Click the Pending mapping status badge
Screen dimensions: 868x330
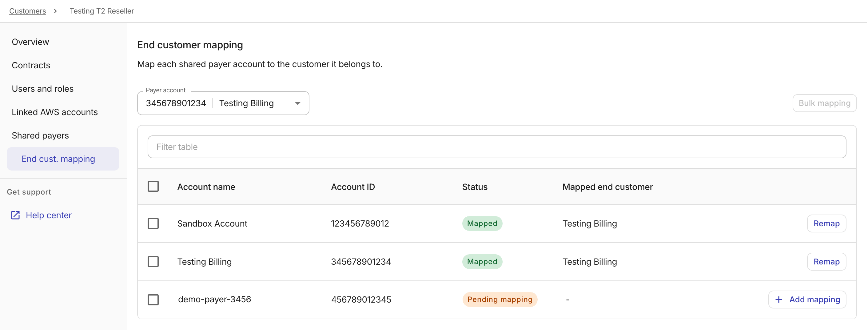point(500,299)
